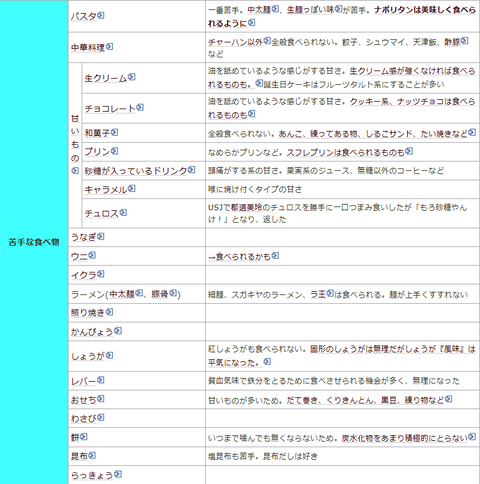Screen dimensions: 480x484
Task: Click the link icon next to かんぴょう
Action: coord(118,331)
